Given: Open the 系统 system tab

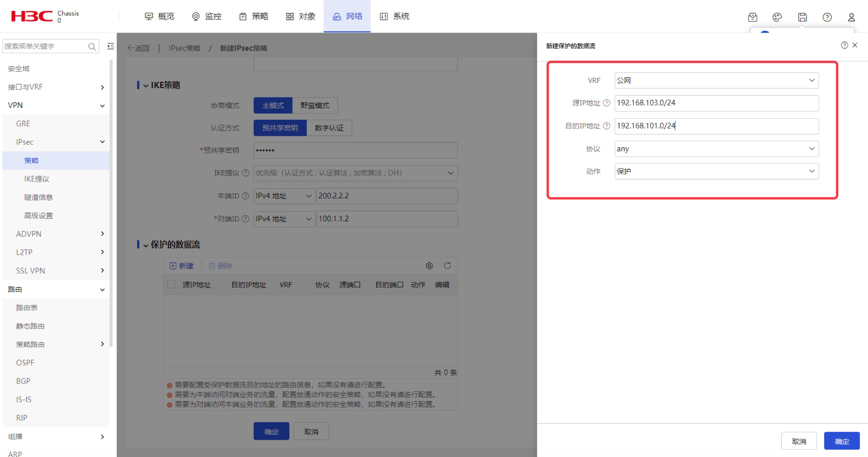Looking at the screenshot, I should point(394,16).
